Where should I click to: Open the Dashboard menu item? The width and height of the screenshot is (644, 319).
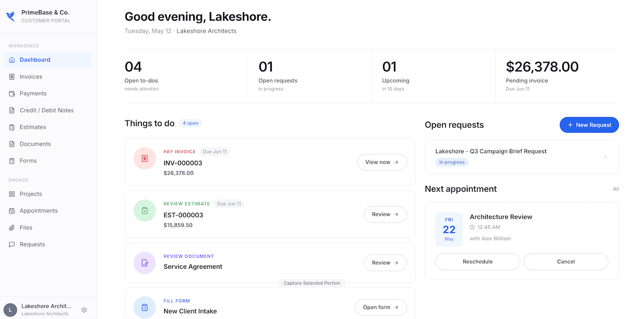tap(47, 60)
